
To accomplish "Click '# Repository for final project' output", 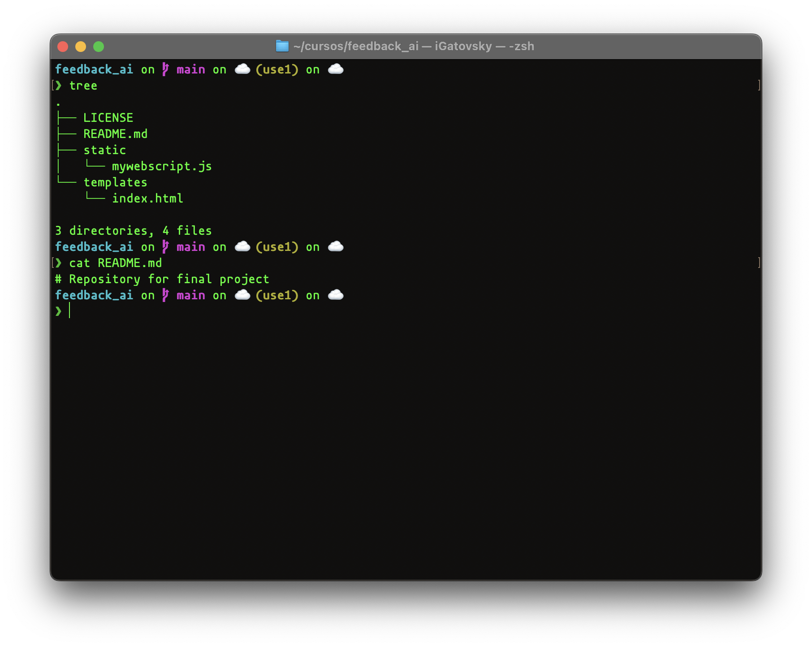I will tap(162, 279).
